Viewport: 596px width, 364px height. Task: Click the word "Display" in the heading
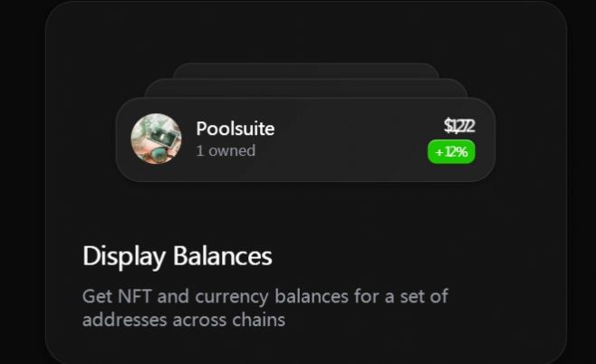pyautogui.click(x=124, y=257)
